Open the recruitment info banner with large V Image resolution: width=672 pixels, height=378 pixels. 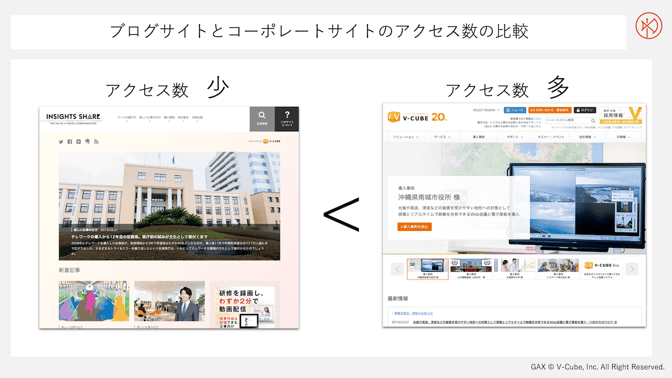coord(621,115)
